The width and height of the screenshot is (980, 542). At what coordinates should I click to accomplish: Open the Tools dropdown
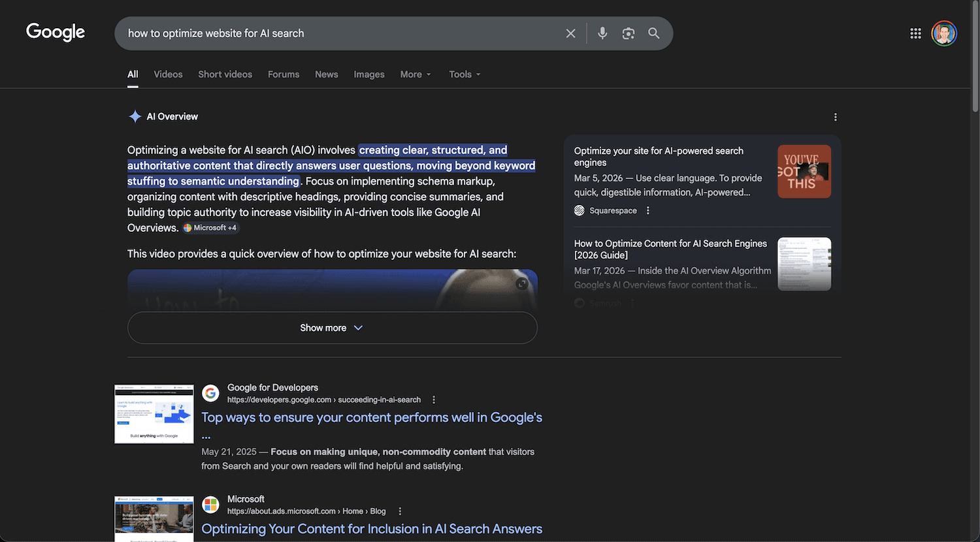[465, 74]
